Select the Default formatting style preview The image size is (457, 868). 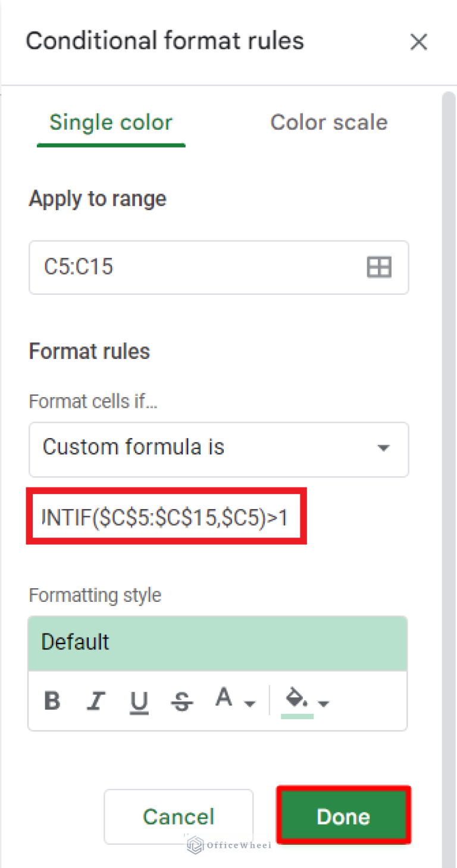pyautogui.click(x=217, y=642)
